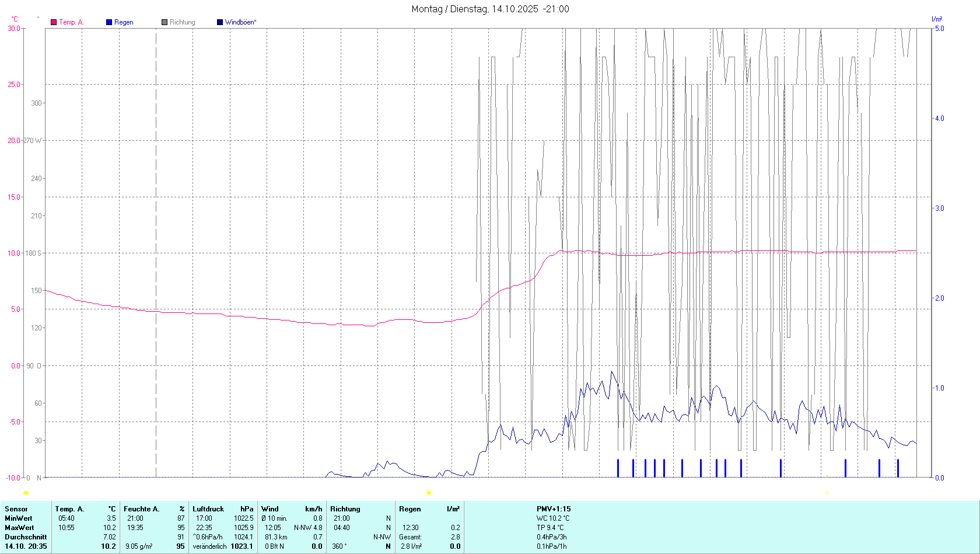Select the Richtung legend label

click(x=183, y=22)
